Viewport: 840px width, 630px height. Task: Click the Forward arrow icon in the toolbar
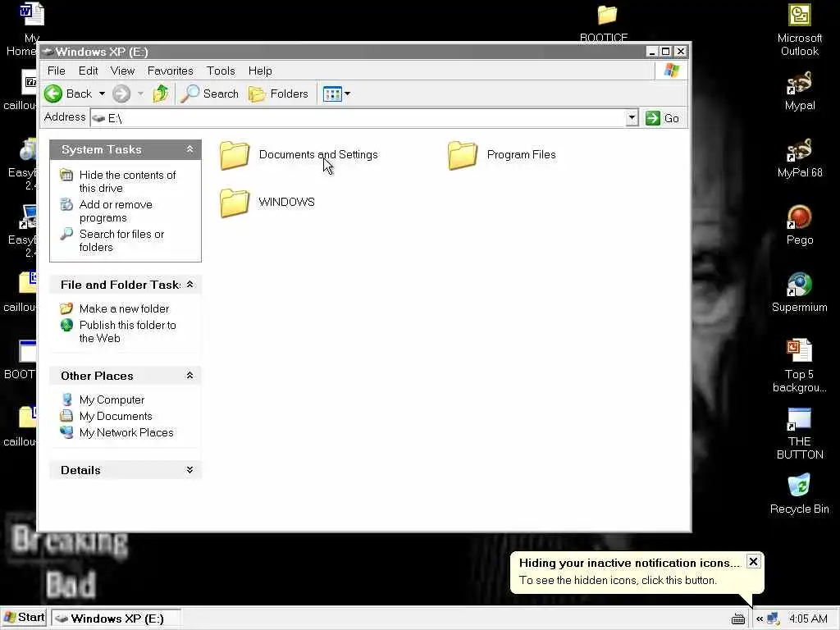[x=121, y=94]
